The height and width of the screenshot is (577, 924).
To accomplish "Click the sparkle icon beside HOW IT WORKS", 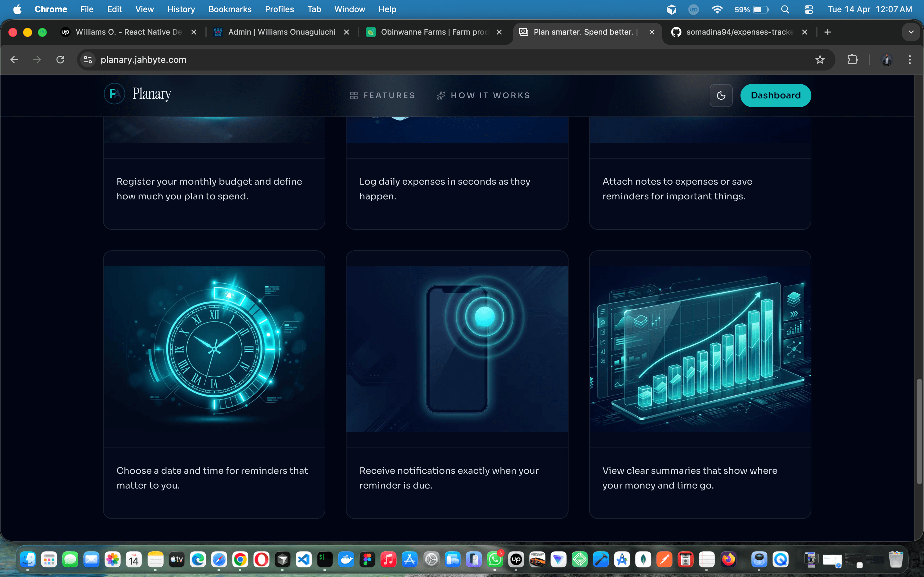I will [x=441, y=96].
